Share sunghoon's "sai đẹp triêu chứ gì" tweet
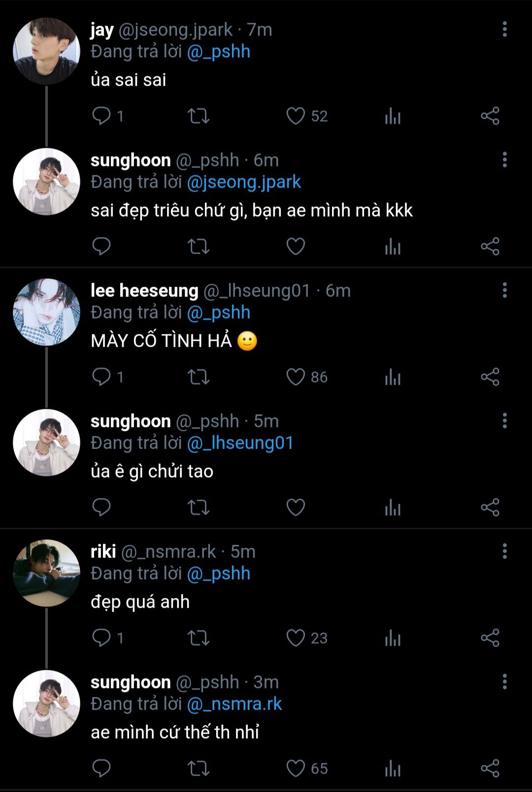 pyautogui.click(x=490, y=247)
